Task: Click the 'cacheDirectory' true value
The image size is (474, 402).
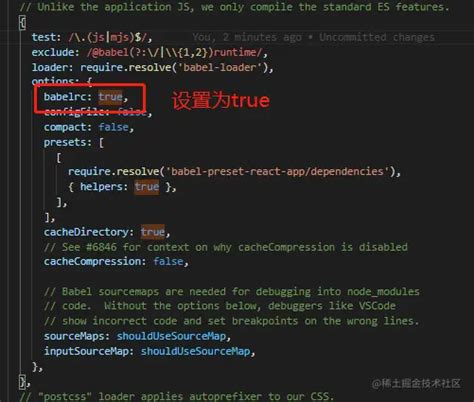Action: point(153,232)
